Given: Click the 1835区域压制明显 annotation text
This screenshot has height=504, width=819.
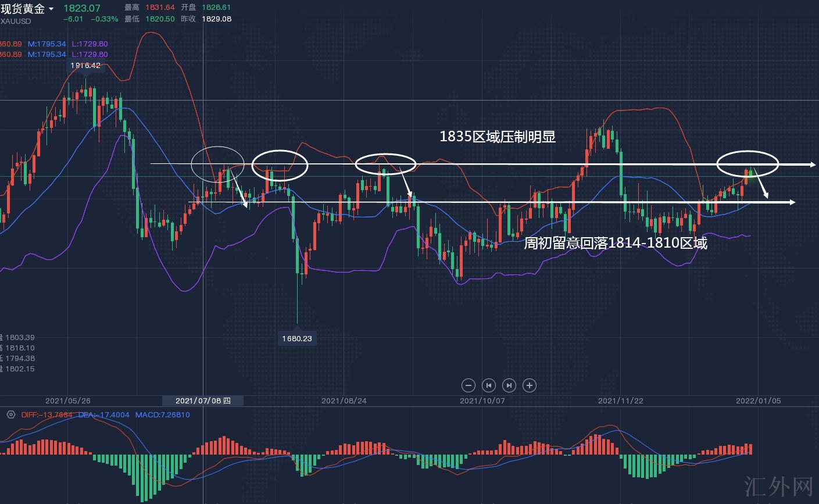Looking at the screenshot, I should tap(498, 137).
